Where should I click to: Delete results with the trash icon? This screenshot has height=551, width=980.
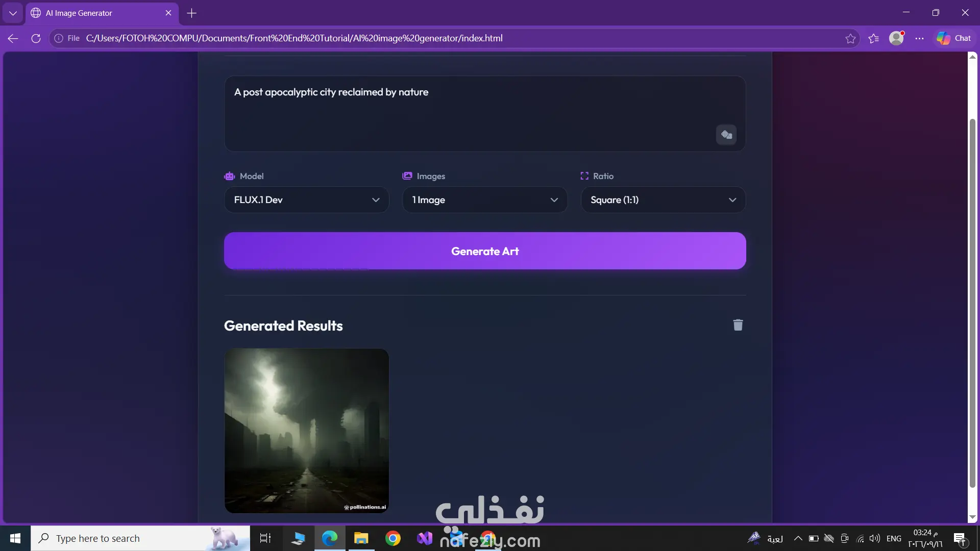point(738,325)
